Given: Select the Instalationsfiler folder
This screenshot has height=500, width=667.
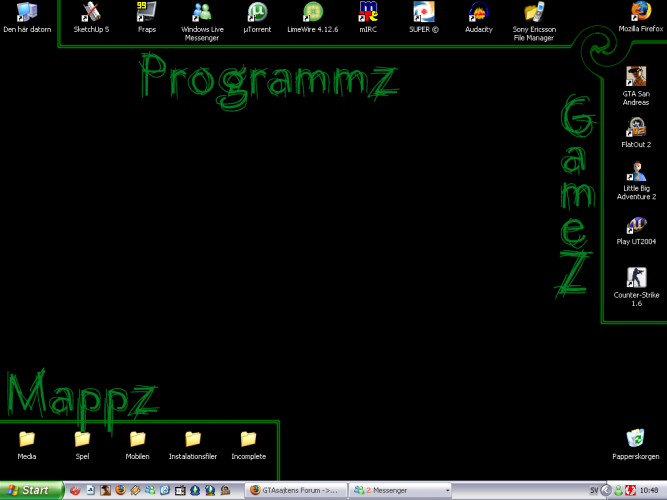Looking at the screenshot, I should coord(193,439).
